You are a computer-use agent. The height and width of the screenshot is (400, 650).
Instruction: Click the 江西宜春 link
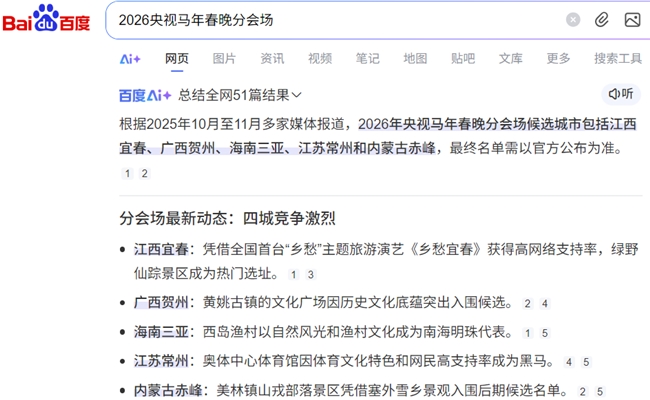click(161, 249)
